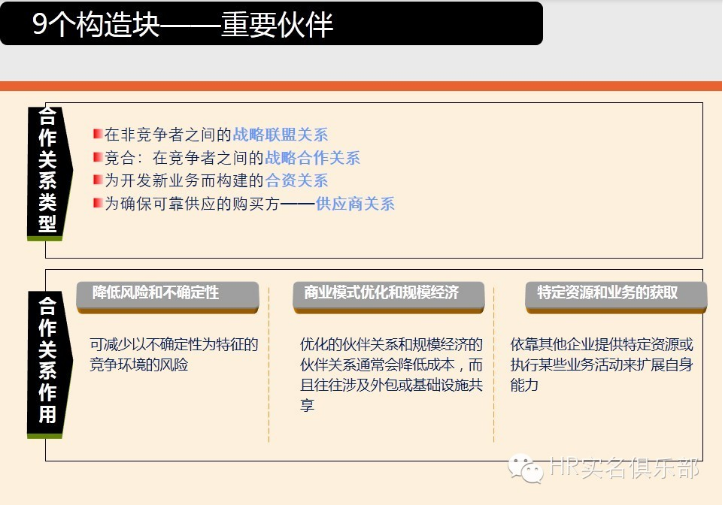Click the text 为开发新业务而构建的
The image size is (723, 517).
click(184, 180)
